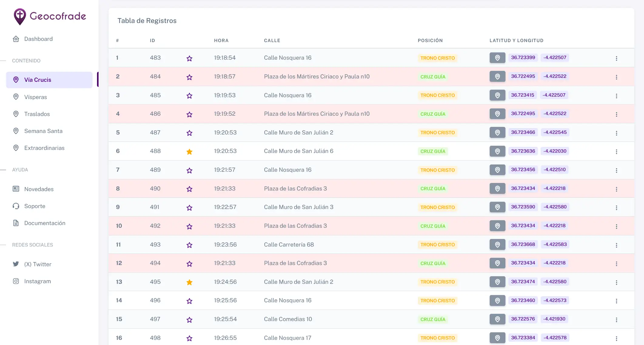
Task: Expand options menu for record 491
Action: 616,208
